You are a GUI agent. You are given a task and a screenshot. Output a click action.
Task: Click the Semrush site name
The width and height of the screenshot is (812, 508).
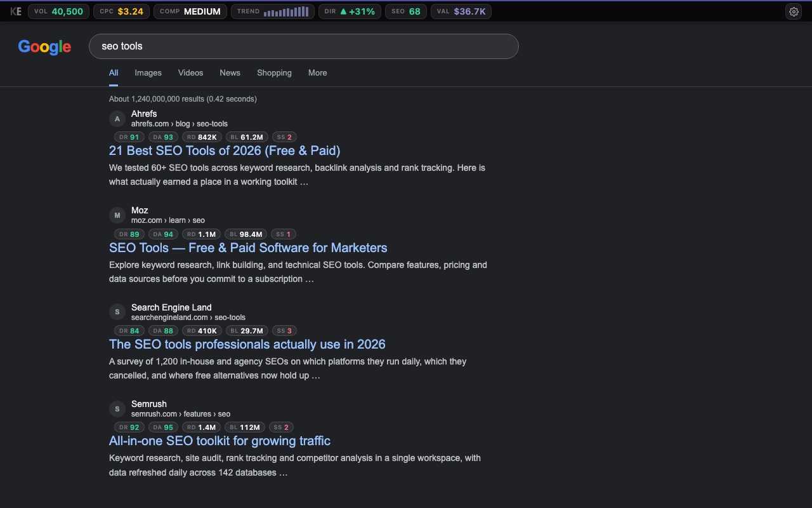[149, 404]
